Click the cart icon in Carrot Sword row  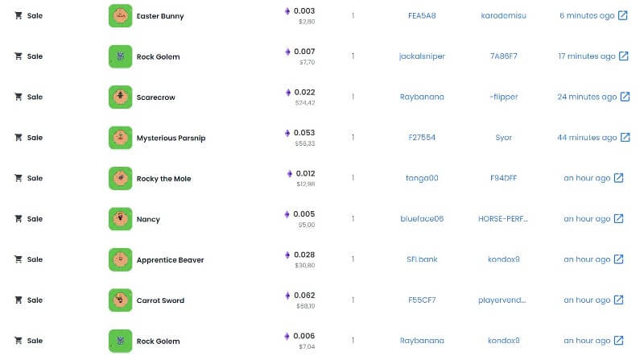pos(19,300)
